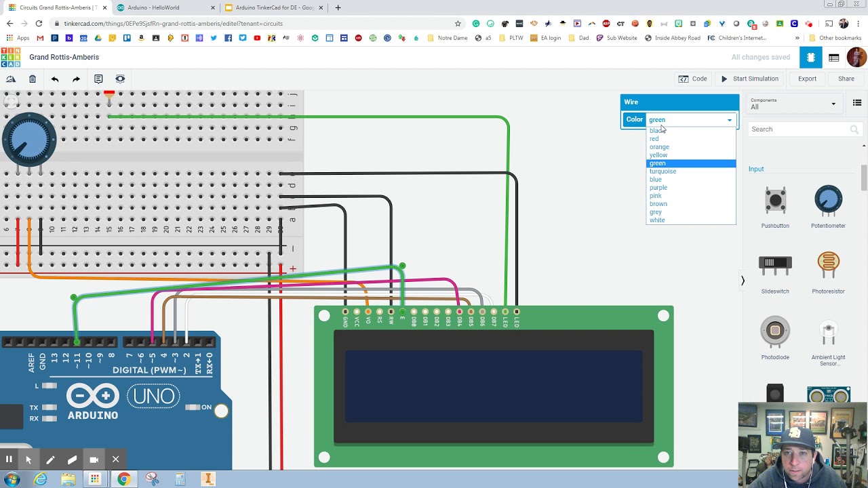Screen dimensions: 868x488
Task: Pick purple wire color
Action: point(691,188)
